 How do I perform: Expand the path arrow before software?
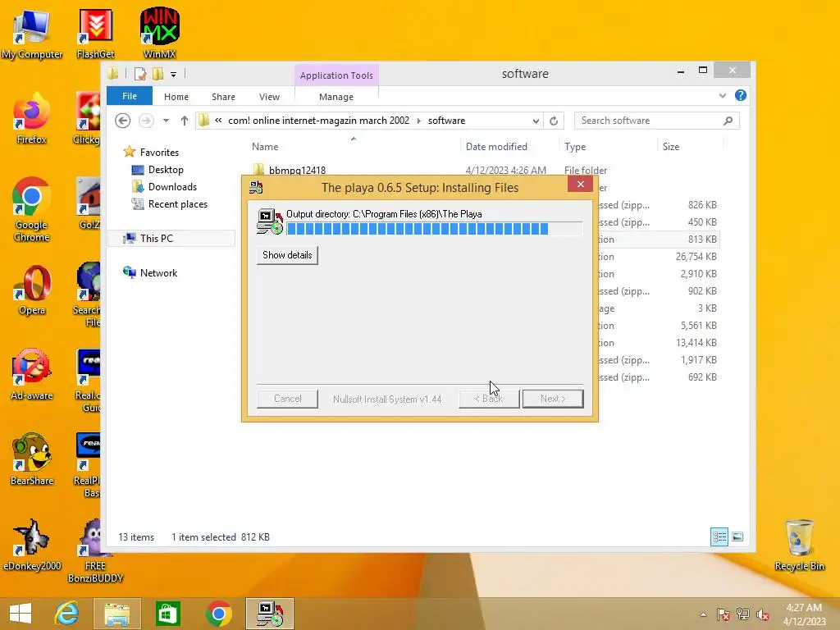coord(419,121)
